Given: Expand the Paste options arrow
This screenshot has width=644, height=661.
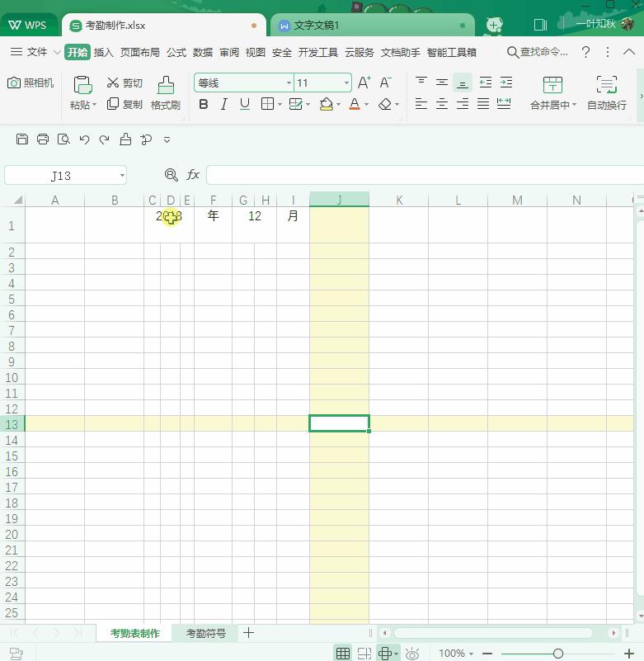Looking at the screenshot, I should point(94,105).
